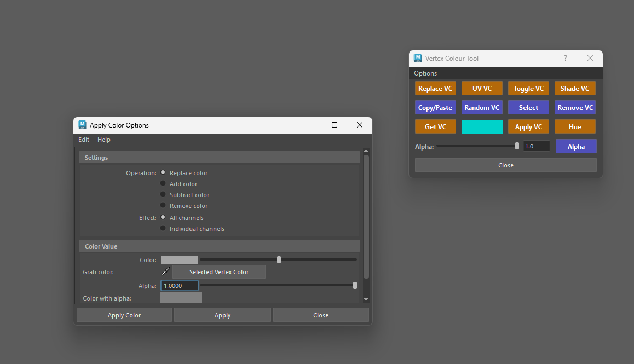
Task: Click the Apply Color button
Action: [124, 315]
